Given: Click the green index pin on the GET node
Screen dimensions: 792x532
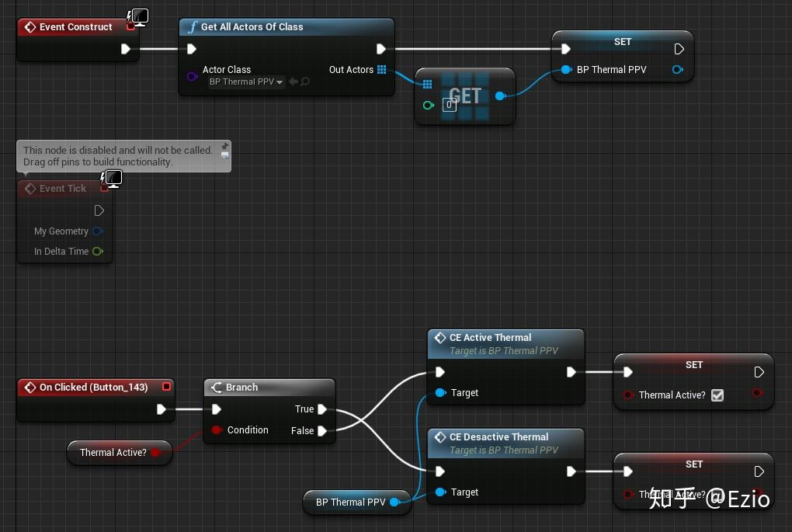Looking at the screenshot, I should [x=429, y=105].
